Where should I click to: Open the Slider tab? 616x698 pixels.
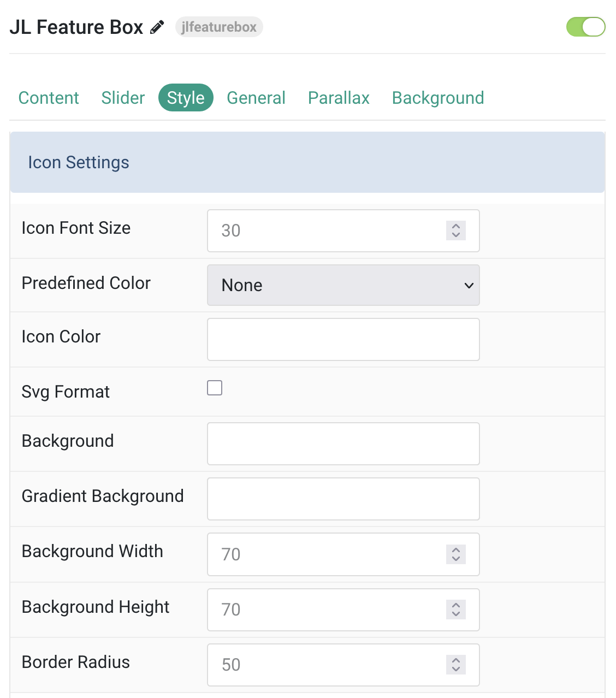click(123, 98)
